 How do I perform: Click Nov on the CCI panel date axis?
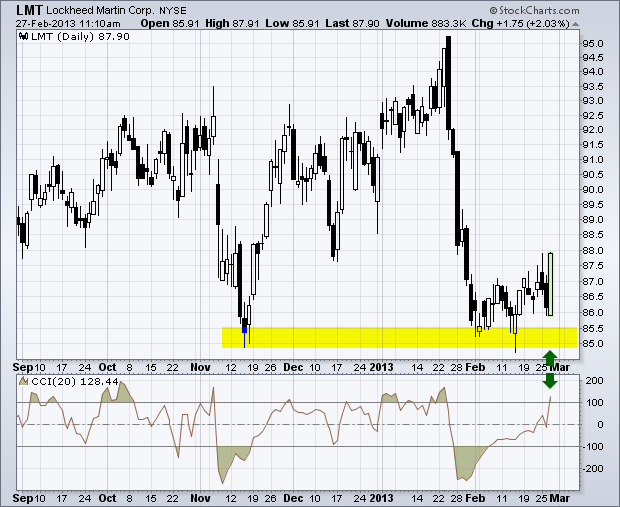tap(200, 498)
